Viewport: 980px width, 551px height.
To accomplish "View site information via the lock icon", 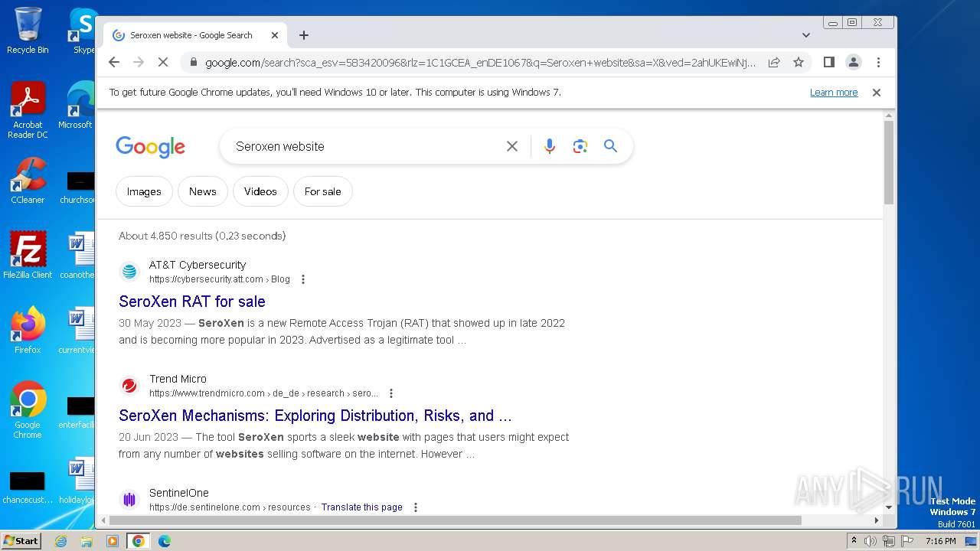I will tap(193, 62).
